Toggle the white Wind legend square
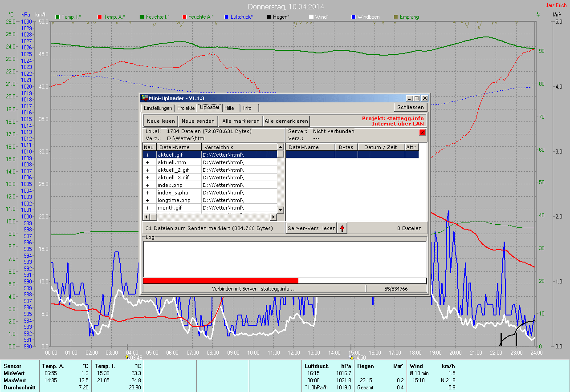This screenshot has height=392, width=570. [x=311, y=17]
